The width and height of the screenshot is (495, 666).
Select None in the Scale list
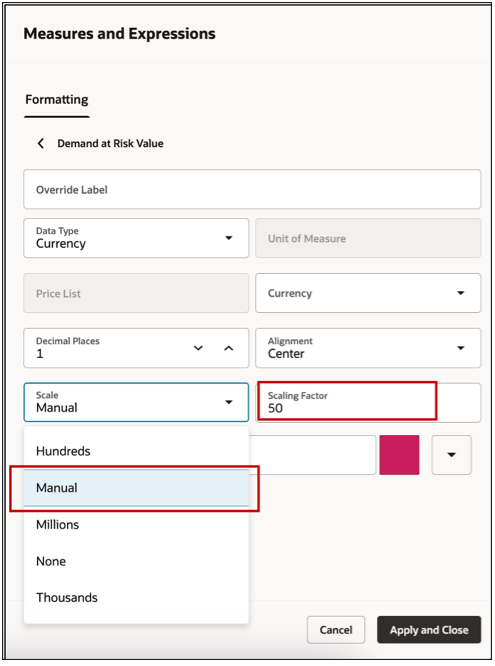tap(136, 561)
